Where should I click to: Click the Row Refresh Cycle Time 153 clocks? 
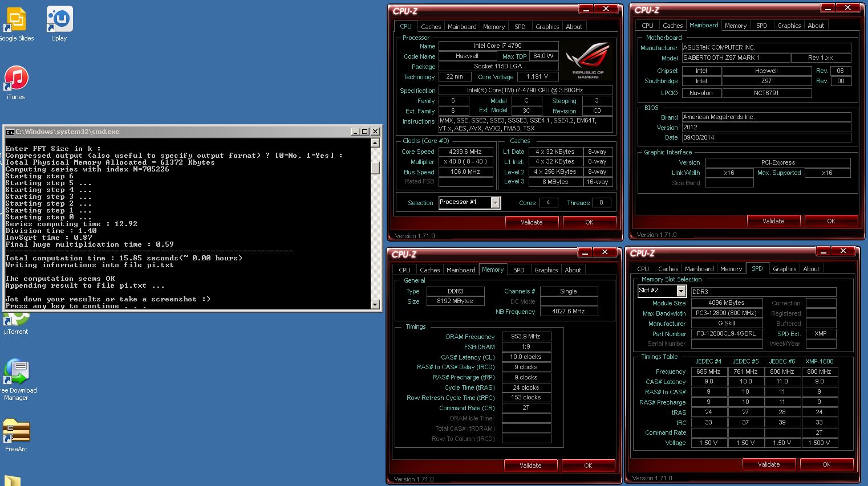[x=526, y=397]
